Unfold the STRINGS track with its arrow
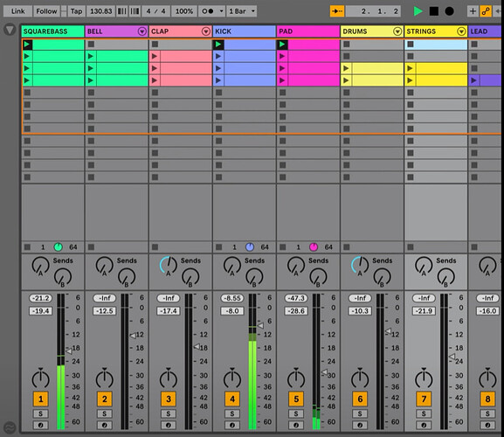Screen dimensions: 504x437 pyautogui.click(x=461, y=31)
